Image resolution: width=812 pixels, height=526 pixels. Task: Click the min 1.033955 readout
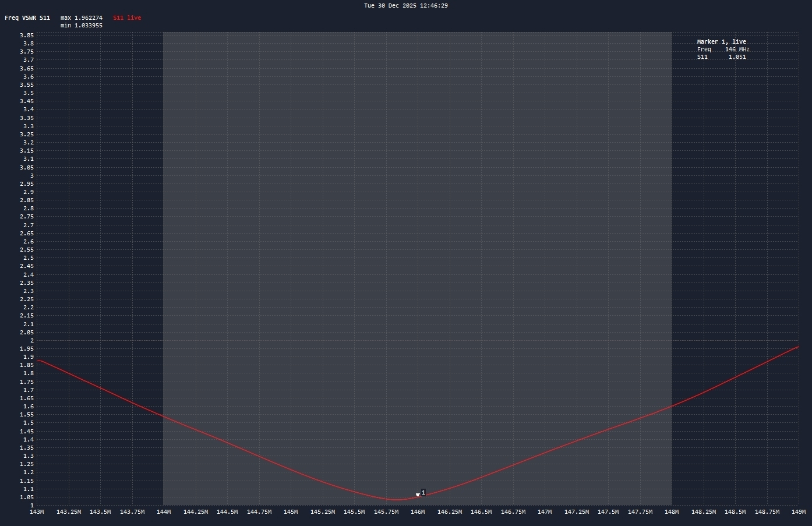(82, 26)
